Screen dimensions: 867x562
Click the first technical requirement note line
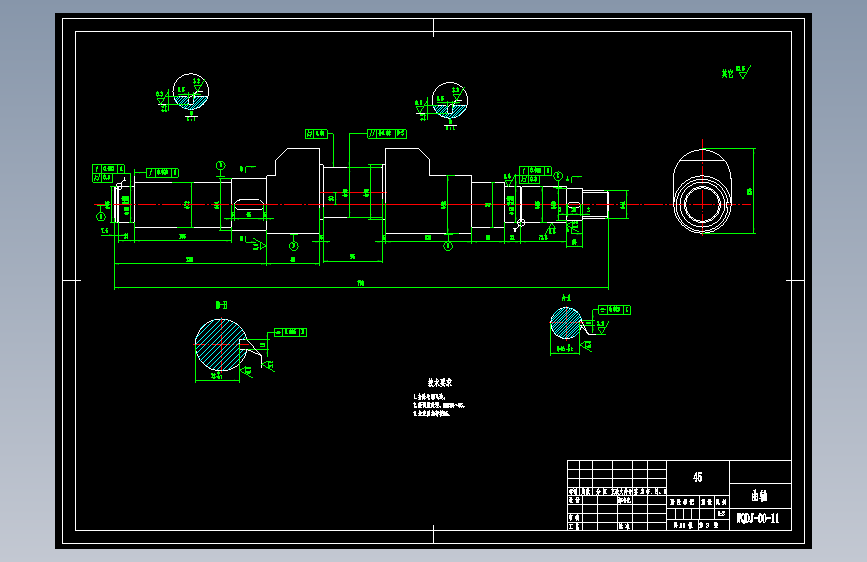coord(429,397)
